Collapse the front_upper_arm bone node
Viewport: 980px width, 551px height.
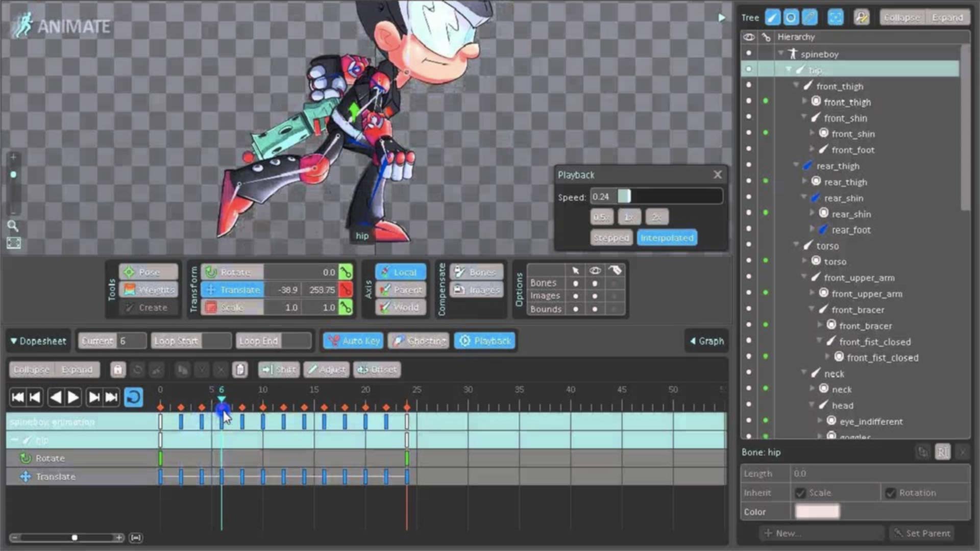click(x=804, y=277)
